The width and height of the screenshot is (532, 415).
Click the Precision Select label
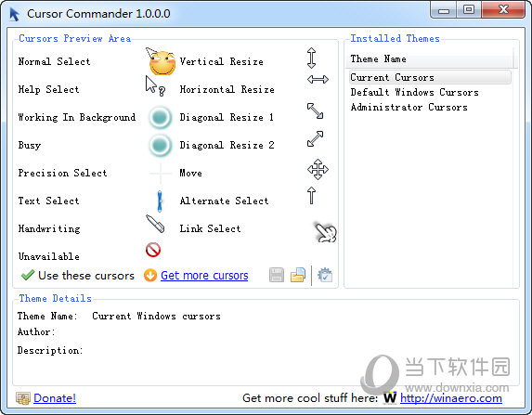pos(62,173)
